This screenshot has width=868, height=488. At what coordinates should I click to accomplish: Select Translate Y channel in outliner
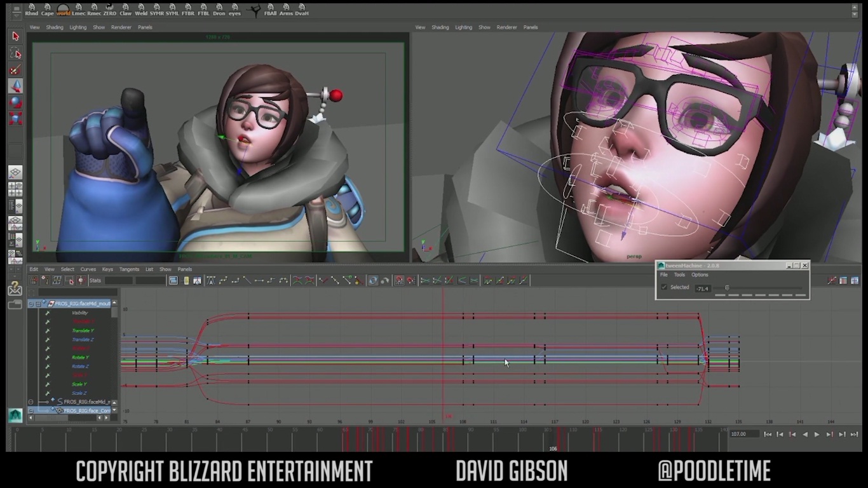tap(83, 330)
